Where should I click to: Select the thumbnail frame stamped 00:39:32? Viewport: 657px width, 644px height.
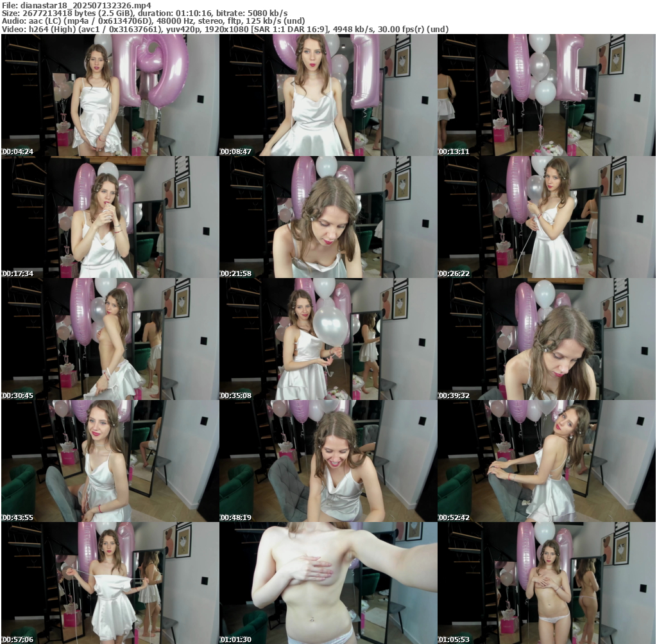547,339
